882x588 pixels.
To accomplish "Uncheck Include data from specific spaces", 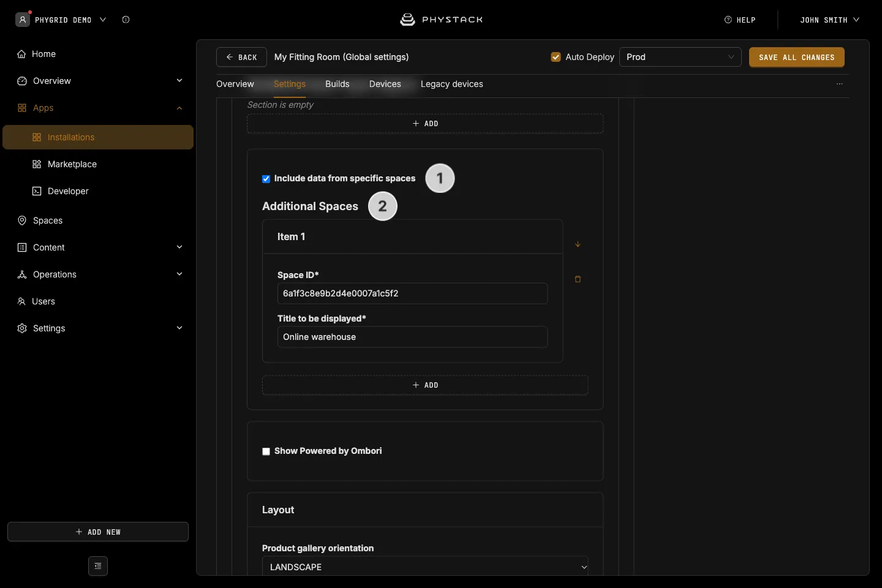I will [266, 179].
